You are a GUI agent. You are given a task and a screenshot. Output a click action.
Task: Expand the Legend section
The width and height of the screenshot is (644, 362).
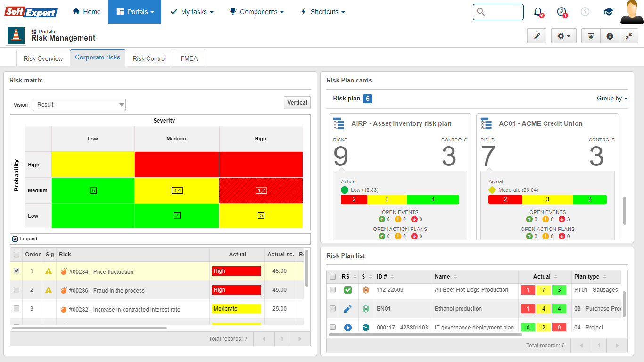click(x=15, y=239)
